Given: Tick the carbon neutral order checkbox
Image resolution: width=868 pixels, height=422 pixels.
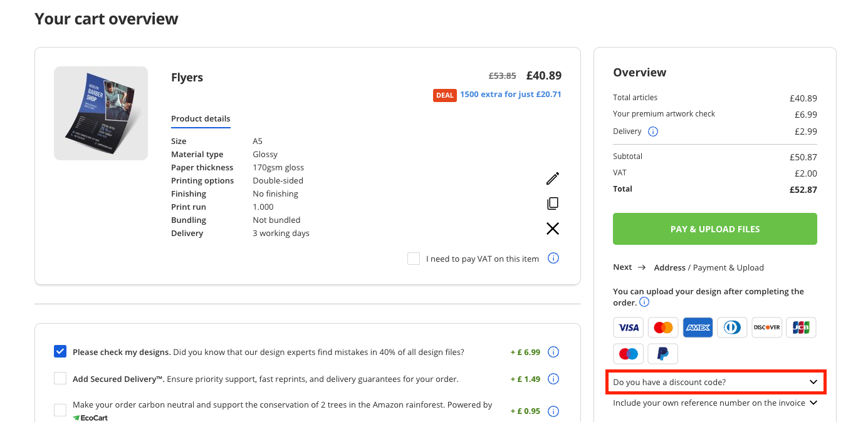Looking at the screenshot, I should [x=60, y=410].
